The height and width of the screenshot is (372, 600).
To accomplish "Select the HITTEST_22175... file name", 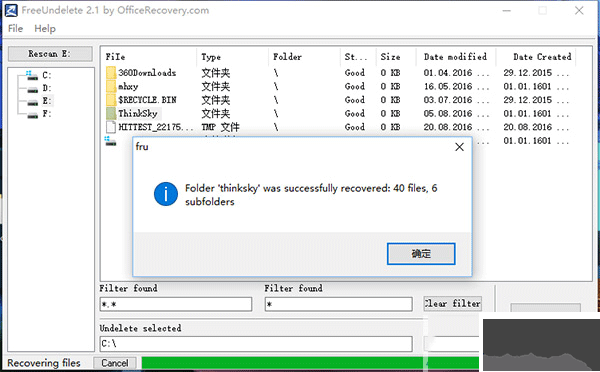I will (156, 127).
